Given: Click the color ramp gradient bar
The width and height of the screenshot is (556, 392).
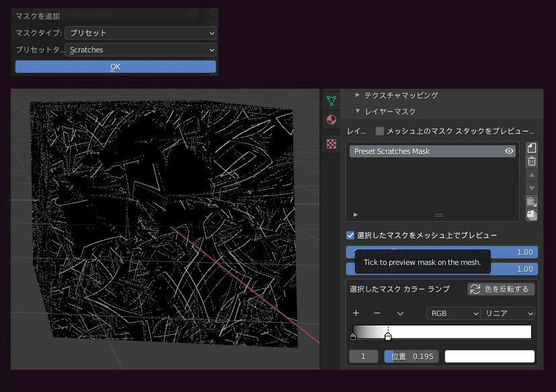Looking at the screenshot, I should pos(442,331).
